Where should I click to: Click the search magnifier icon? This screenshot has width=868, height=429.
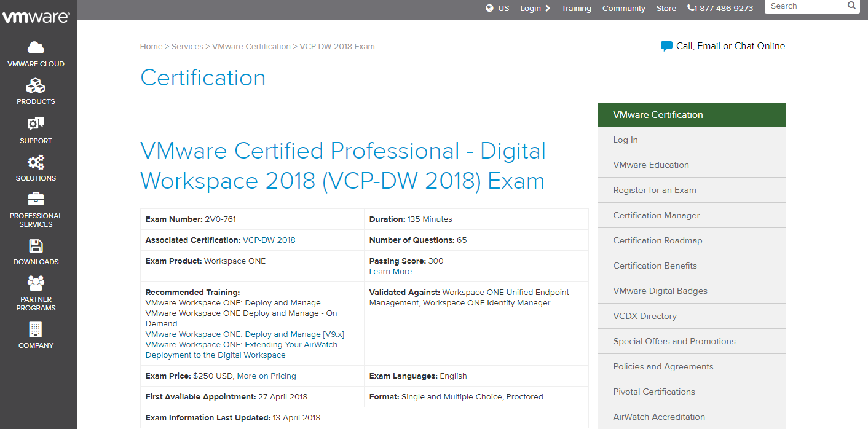851,6
